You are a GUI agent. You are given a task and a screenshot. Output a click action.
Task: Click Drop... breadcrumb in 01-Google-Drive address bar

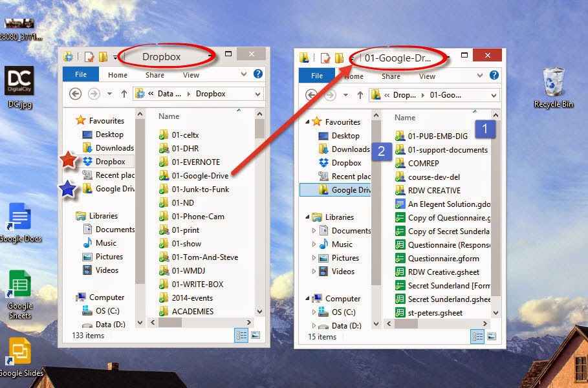(404, 95)
